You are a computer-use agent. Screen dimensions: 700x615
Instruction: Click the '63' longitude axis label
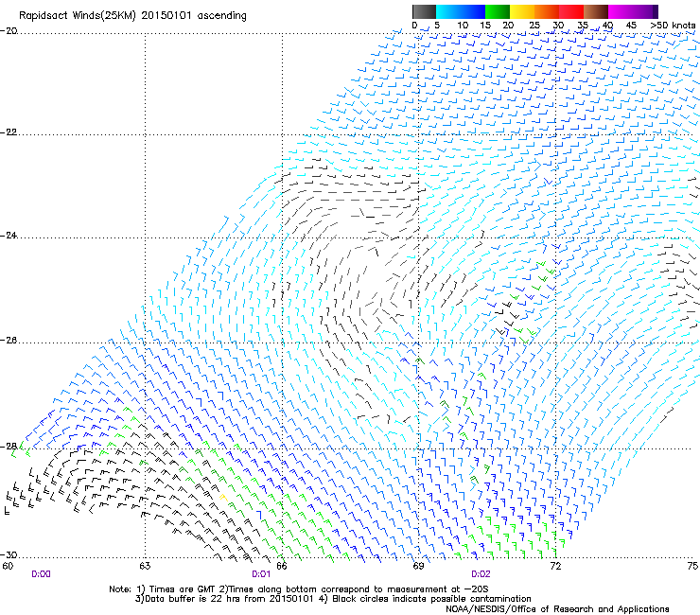145,567
